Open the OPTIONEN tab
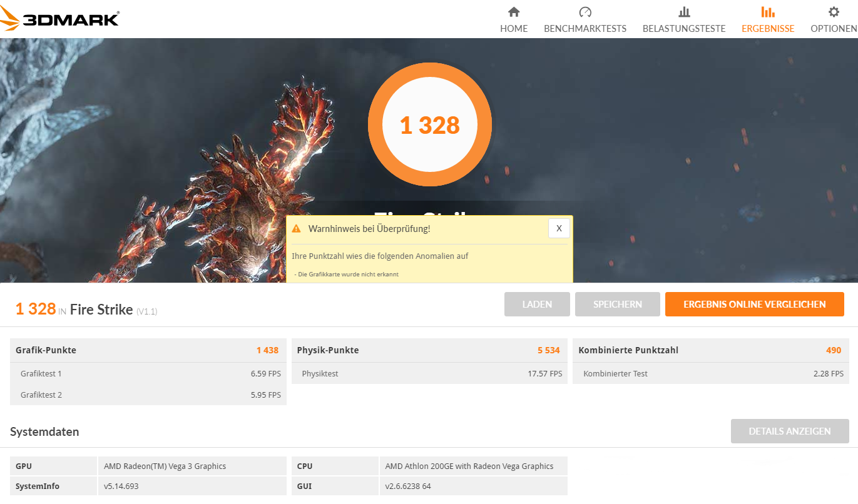The width and height of the screenshot is (858, 504). (834, 29)
